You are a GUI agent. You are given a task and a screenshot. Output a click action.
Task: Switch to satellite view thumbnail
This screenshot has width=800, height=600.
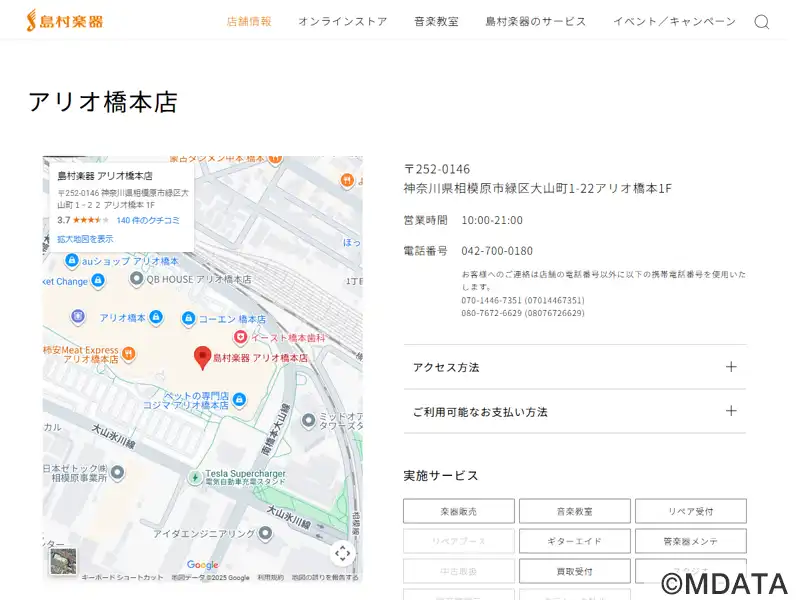pos(64,561)
